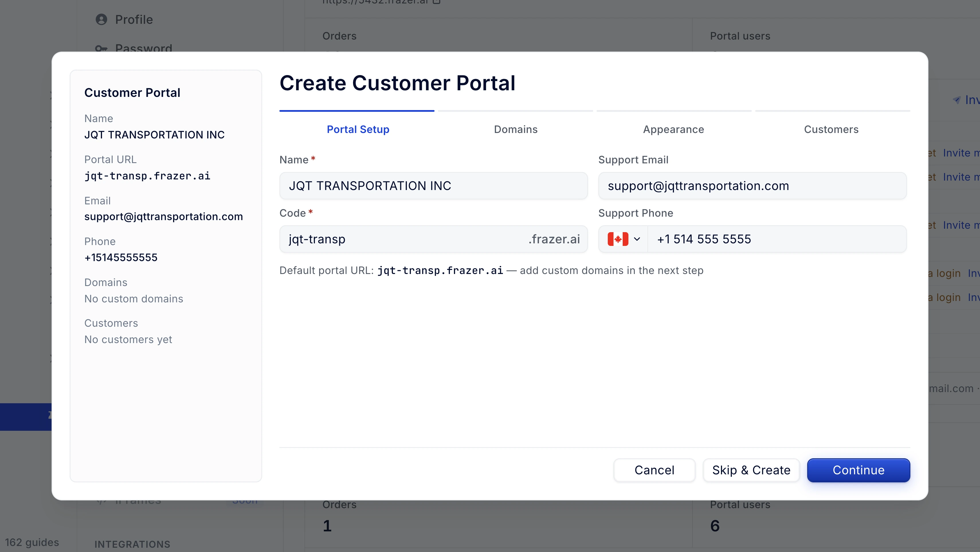Click the 'No custom domains' summary text

[134, 299]
